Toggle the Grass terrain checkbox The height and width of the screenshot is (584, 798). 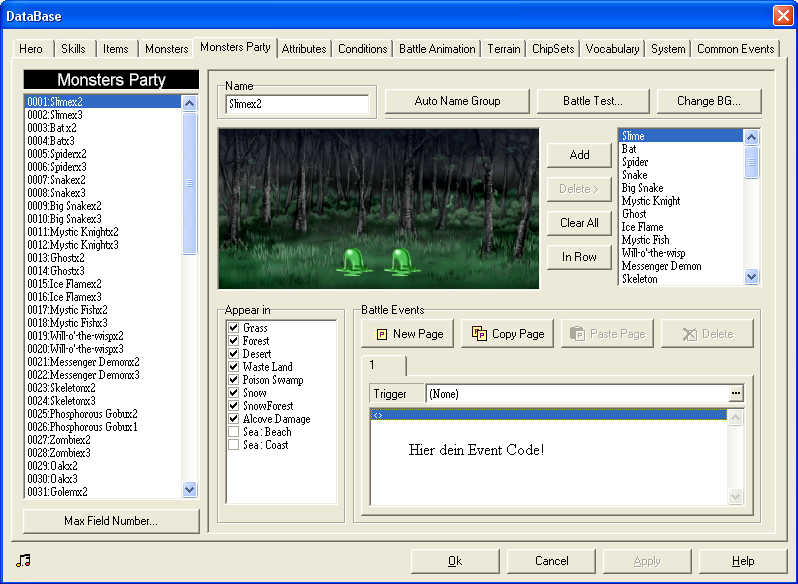pyautogui.click(x=234, y=327)
